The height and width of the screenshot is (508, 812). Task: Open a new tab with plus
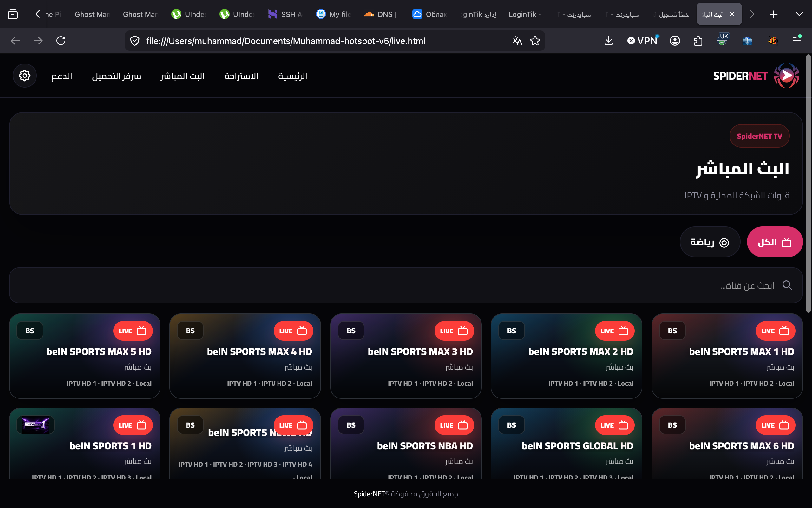click(x=773, y=14)
